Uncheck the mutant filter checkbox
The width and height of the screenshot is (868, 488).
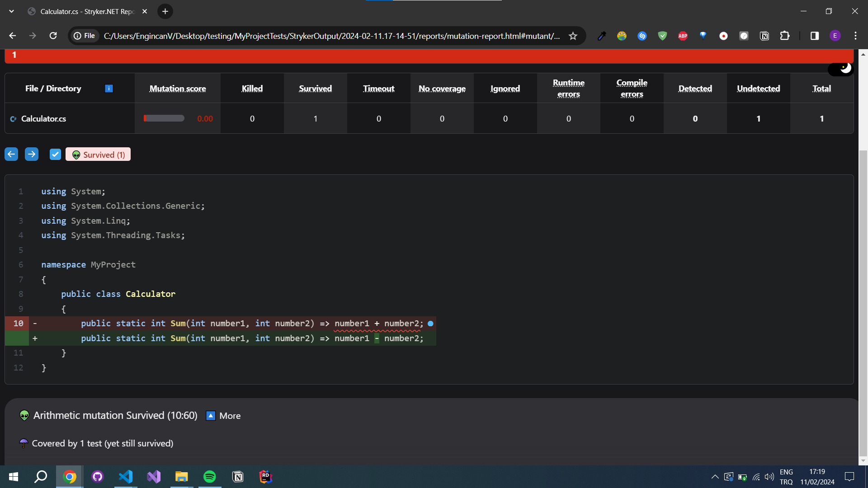(x=55, y=154)
